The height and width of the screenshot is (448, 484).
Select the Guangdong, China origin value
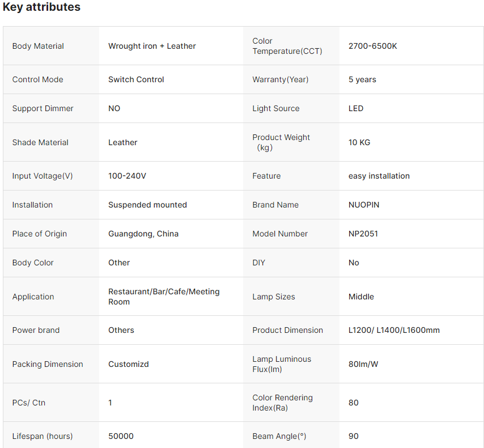(143, 234)
